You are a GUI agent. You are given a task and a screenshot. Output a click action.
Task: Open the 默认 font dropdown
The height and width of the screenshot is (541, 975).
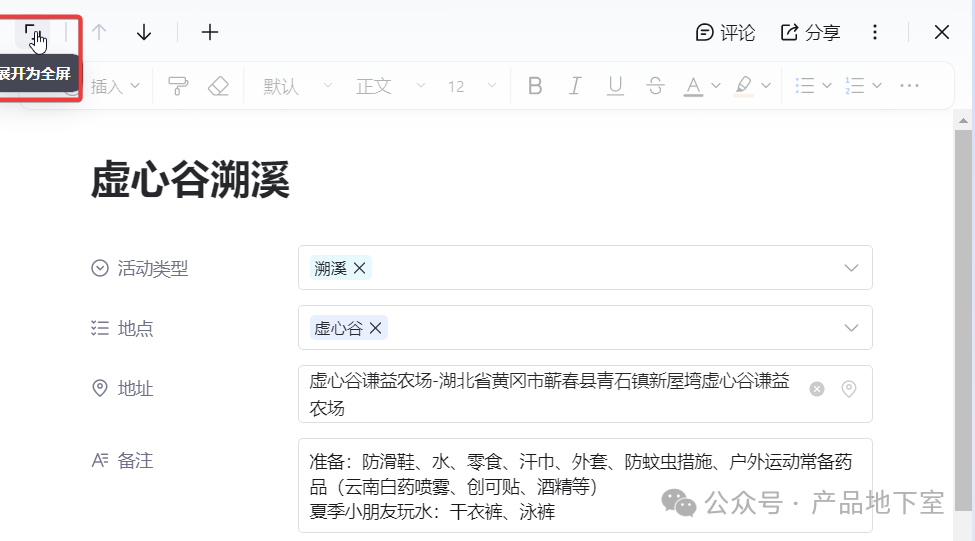[x=297, y=86]
